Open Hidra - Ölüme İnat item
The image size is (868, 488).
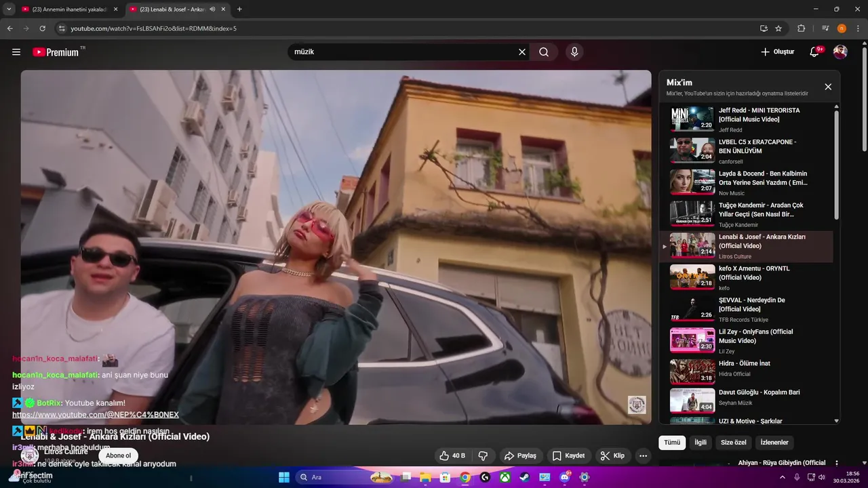[x=746, y=371]
